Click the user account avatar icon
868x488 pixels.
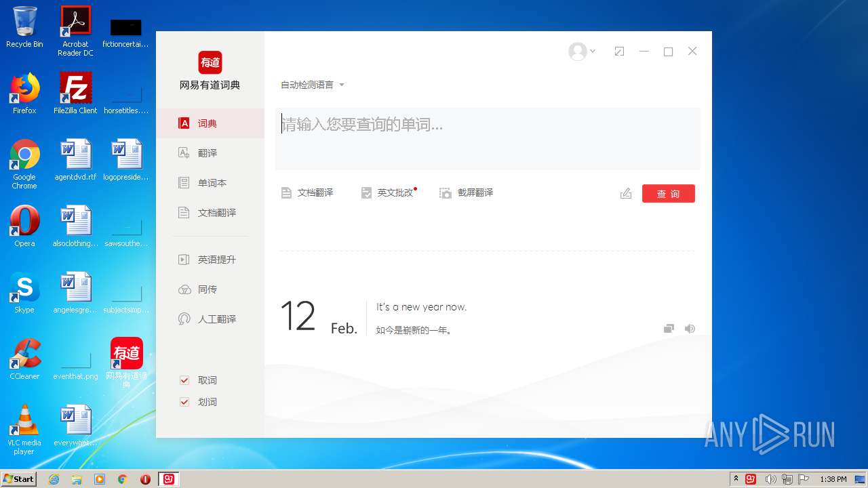(578, 52)
